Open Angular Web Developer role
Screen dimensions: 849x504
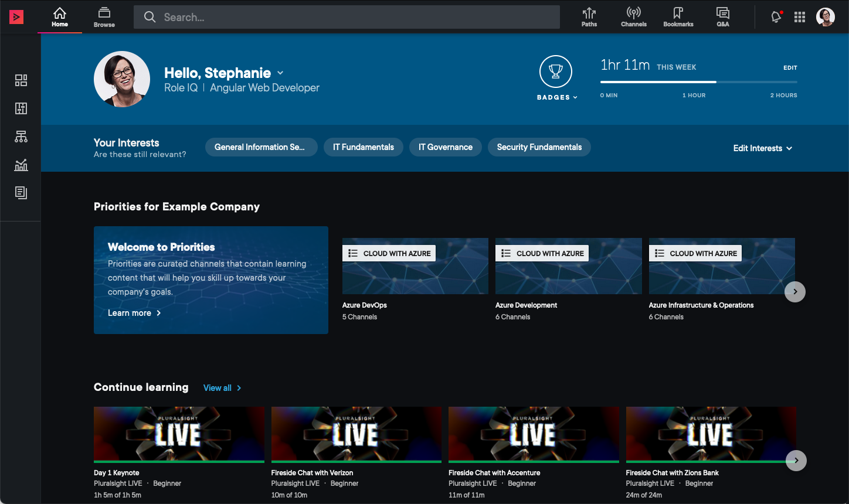264,88
